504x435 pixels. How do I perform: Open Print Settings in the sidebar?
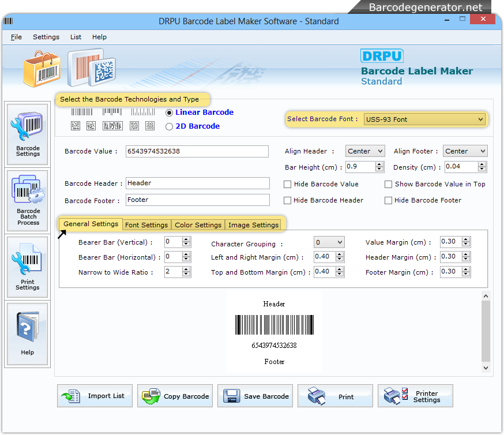coord(27,267)
